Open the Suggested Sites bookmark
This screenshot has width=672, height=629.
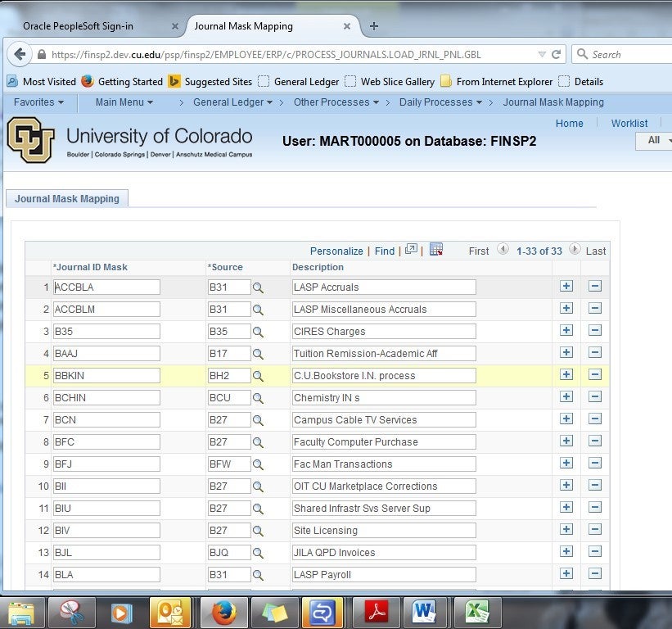(210, 81)
